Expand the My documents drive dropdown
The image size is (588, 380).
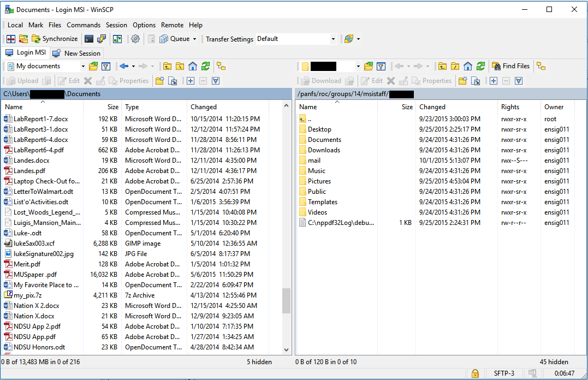coord(83,66)
